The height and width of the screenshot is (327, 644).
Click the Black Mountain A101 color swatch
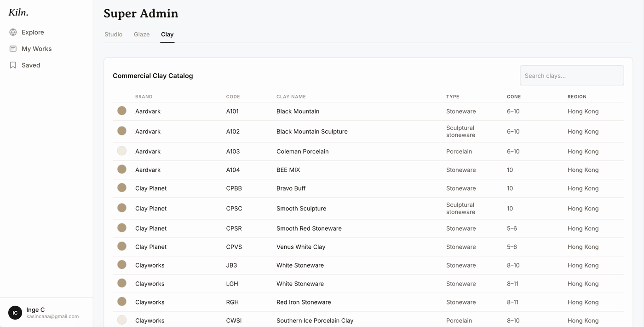point(122,111)
